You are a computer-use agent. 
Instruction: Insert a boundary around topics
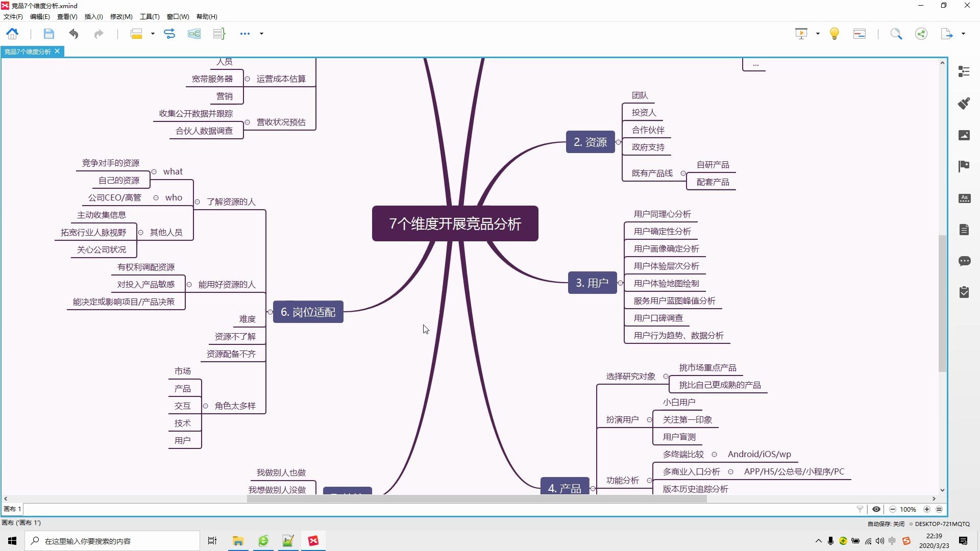194,34
